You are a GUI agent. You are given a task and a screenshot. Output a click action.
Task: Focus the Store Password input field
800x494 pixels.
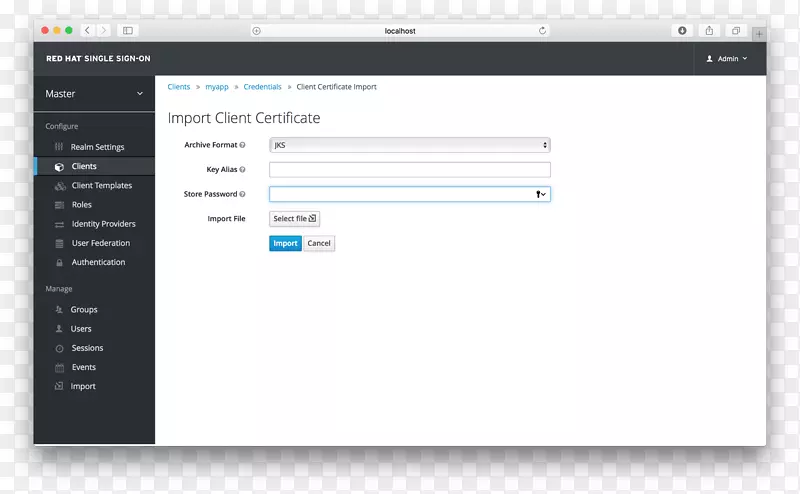410,194
